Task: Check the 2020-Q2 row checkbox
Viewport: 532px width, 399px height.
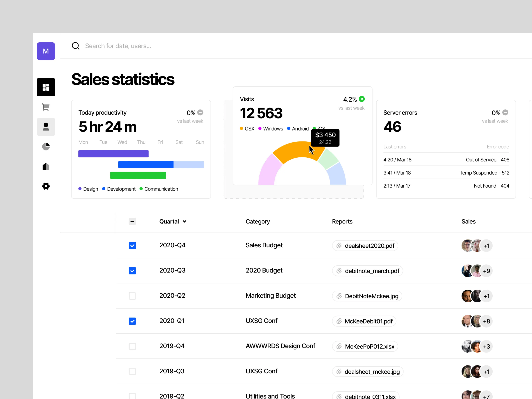Action: tap(132, 296)
